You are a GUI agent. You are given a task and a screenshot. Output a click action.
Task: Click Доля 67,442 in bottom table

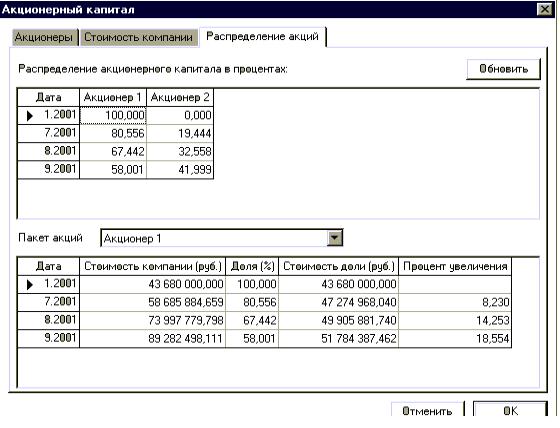tap(252, 320)
